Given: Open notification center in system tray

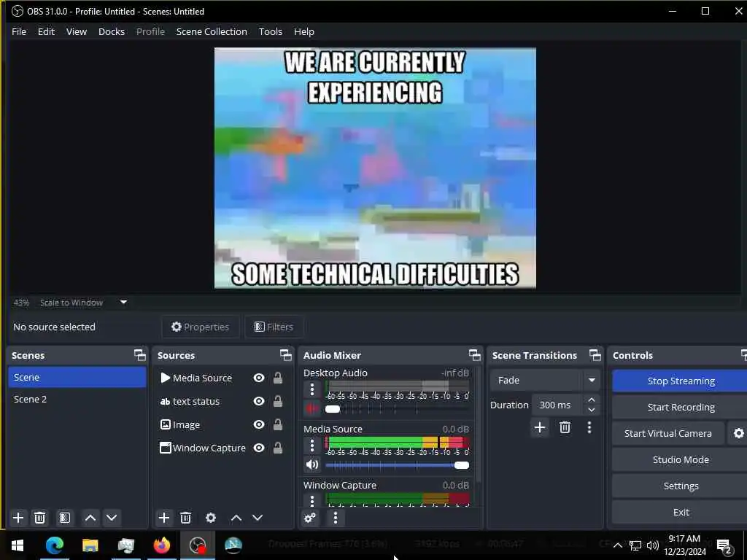Looking at the screenshot, I should click(x=724, y=545).
